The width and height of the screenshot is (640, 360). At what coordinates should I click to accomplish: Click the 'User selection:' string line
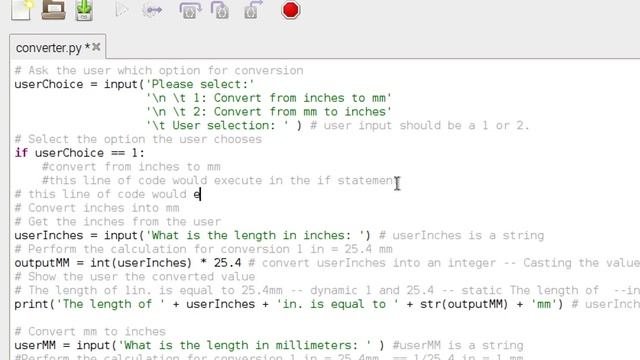(x=217, y=125)
